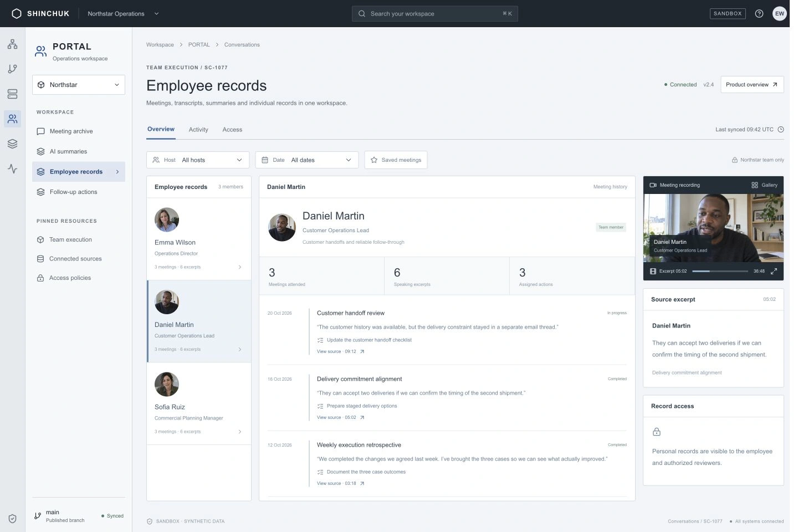Screen dimensions: 798x532
Task: Open the Date All dates dropdown
Action: (306, 160)
